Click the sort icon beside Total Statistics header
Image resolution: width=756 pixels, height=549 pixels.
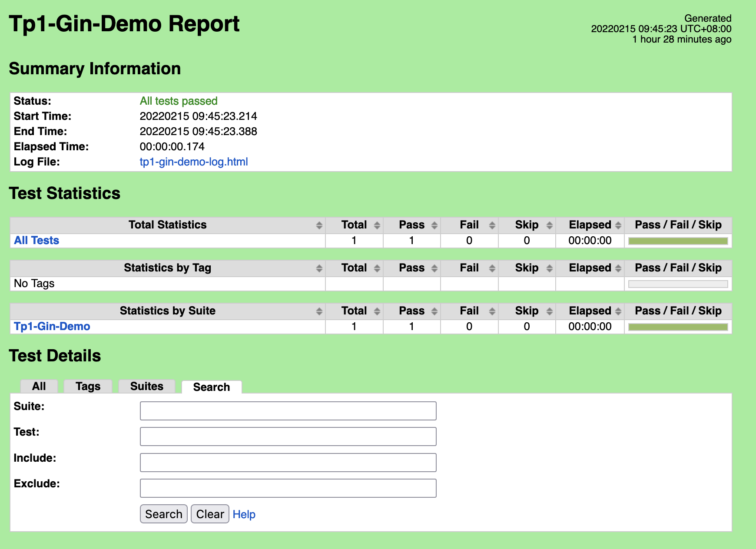318,225
